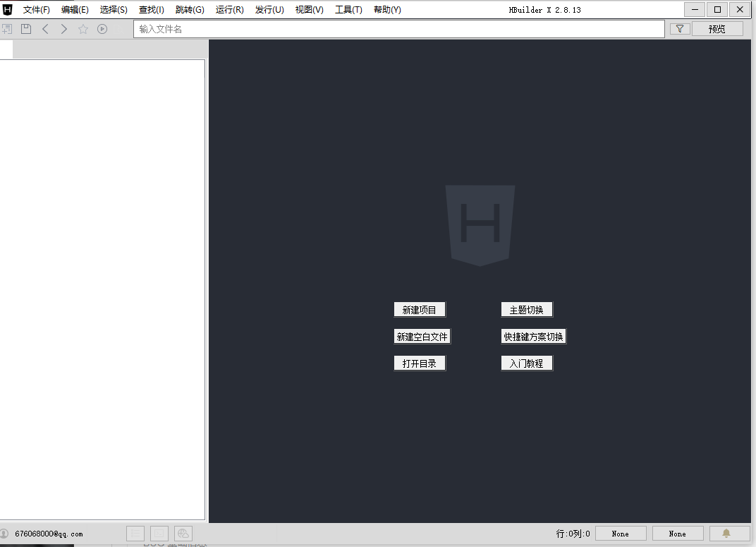Go back with the left arrow icon
This screenshot has width=756, height=547.
click(45, 29)
